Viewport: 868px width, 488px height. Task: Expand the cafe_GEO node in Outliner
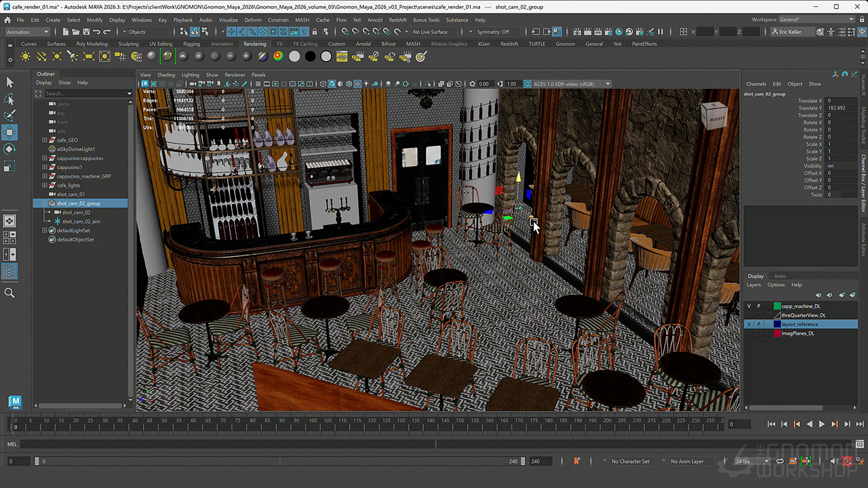click(x=45, y=140)
